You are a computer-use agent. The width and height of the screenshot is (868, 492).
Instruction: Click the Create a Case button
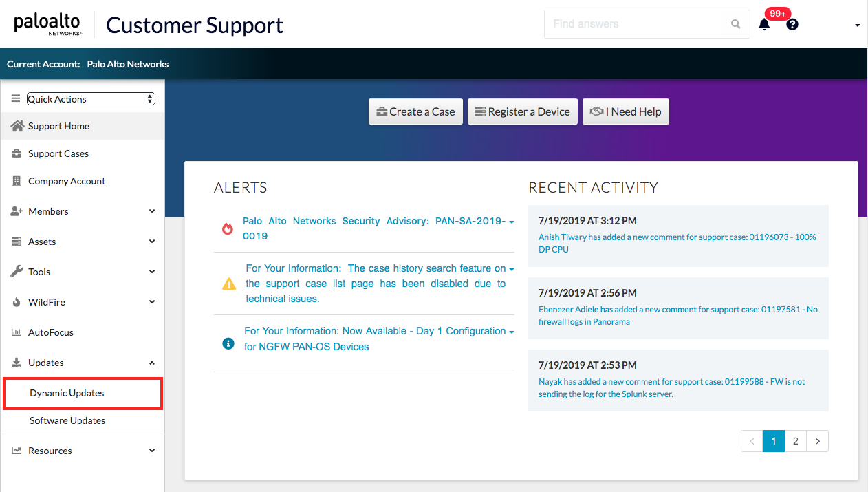point(415,111)
